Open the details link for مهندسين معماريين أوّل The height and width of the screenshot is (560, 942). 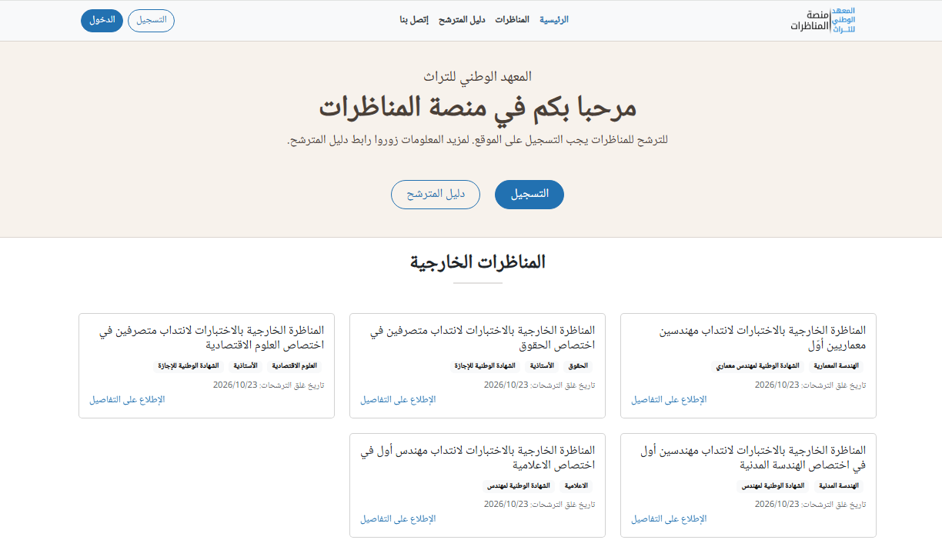(x=669, y=400)
